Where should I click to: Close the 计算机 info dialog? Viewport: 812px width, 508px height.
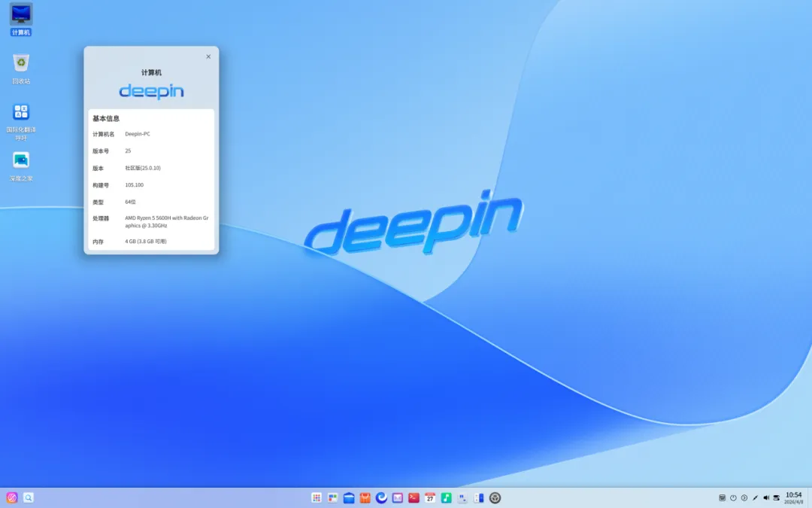coord(208,56)
